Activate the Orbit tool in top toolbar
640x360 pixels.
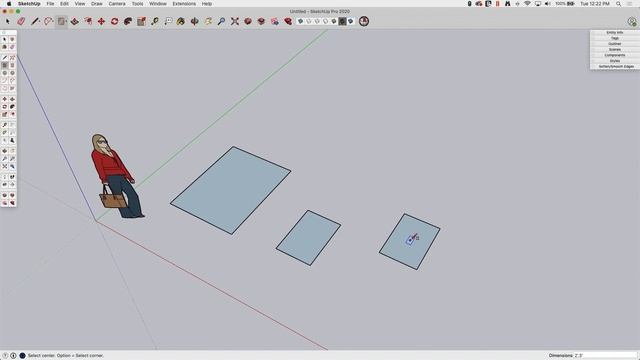point(195,21)
